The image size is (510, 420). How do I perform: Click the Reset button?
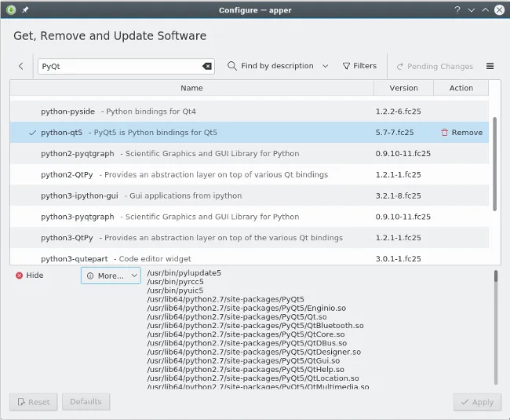click(x=33, y=402)
